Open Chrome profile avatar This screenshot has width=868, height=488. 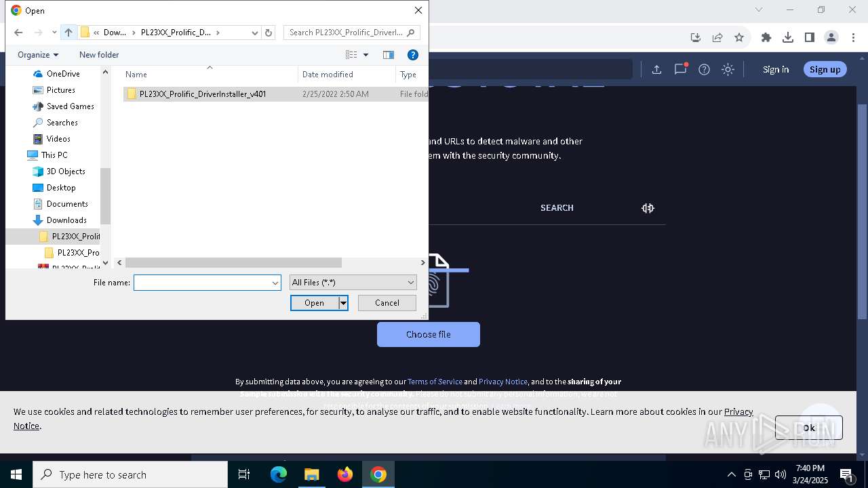tap(831, 37)
